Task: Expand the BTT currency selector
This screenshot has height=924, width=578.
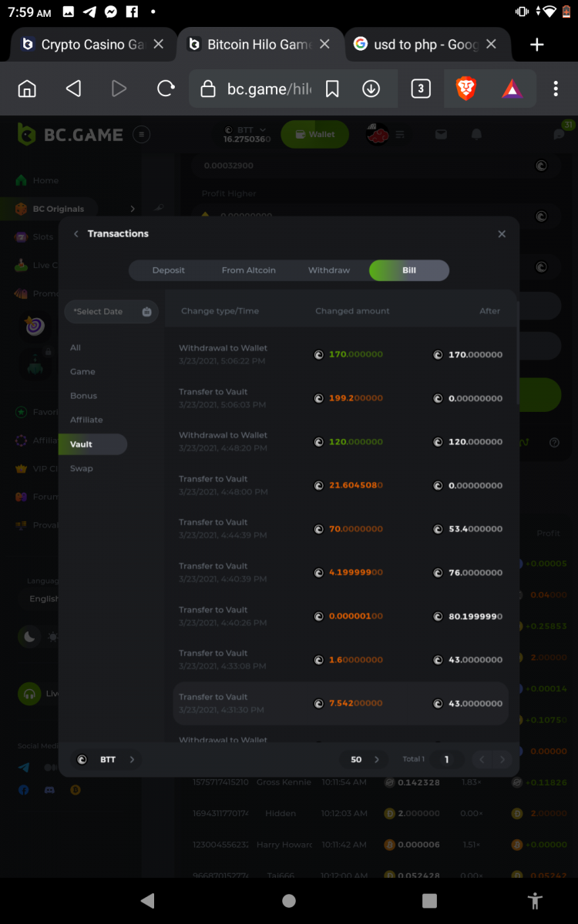Action: click(x=107, y=759)
